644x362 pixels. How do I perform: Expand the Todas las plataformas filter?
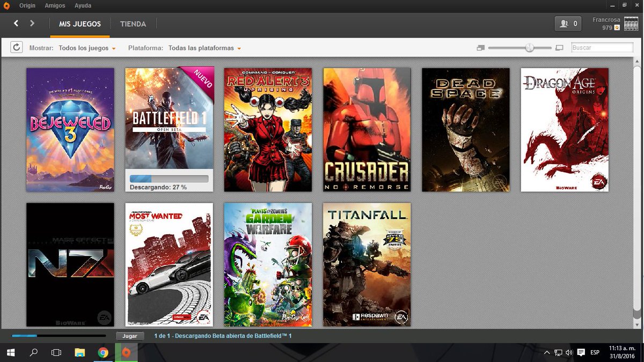tap(204, 48)
